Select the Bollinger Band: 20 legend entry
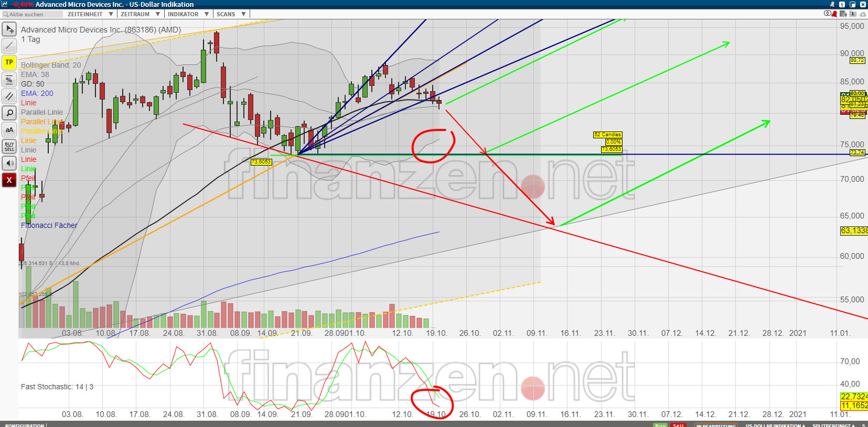The height and width of the screenshot is (427, 868). [x=51, y=65]
